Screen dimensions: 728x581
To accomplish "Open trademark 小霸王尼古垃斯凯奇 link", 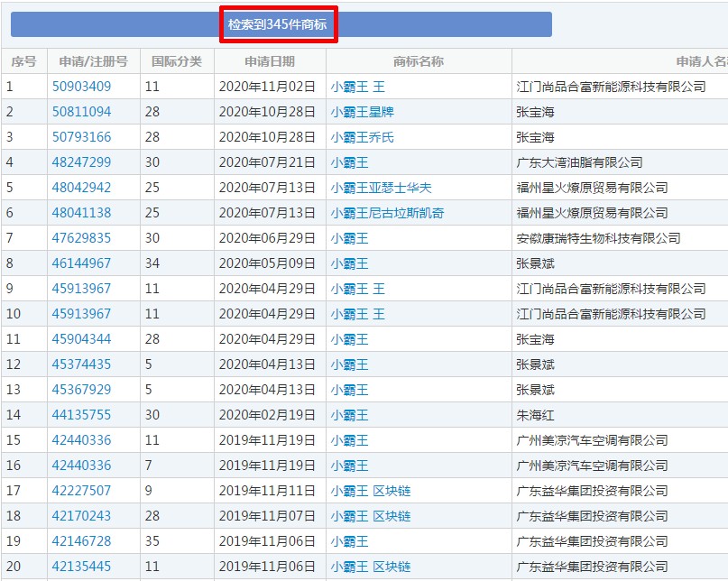I will tap(387, 213).
